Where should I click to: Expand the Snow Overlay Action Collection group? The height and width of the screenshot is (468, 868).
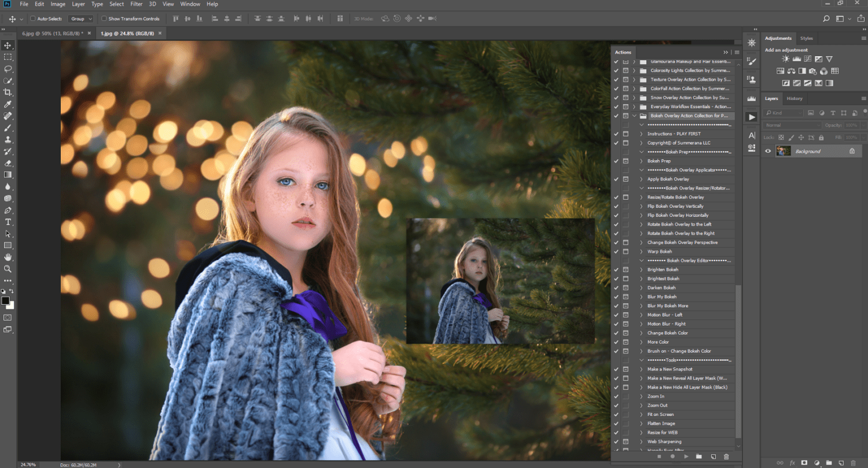click(x=635, y=97)
